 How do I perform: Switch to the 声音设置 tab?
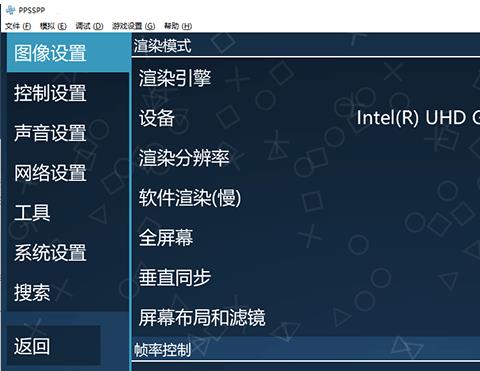[68, 133]
